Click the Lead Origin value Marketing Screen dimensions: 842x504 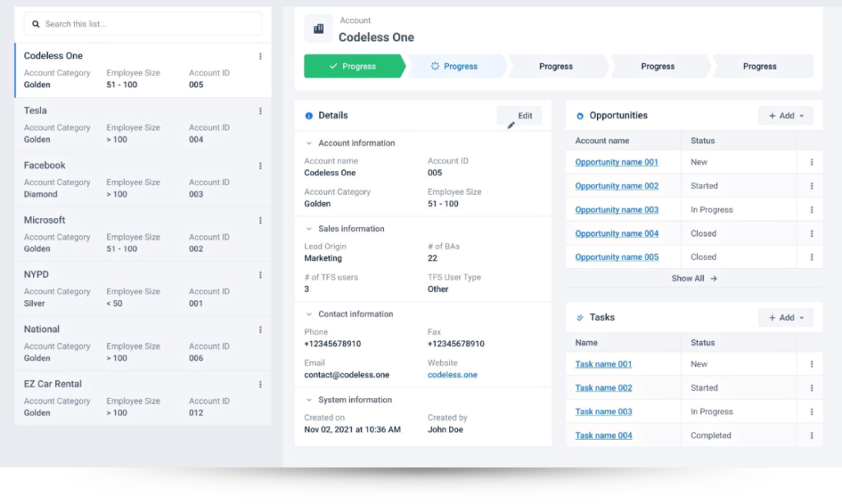point(322,258)
